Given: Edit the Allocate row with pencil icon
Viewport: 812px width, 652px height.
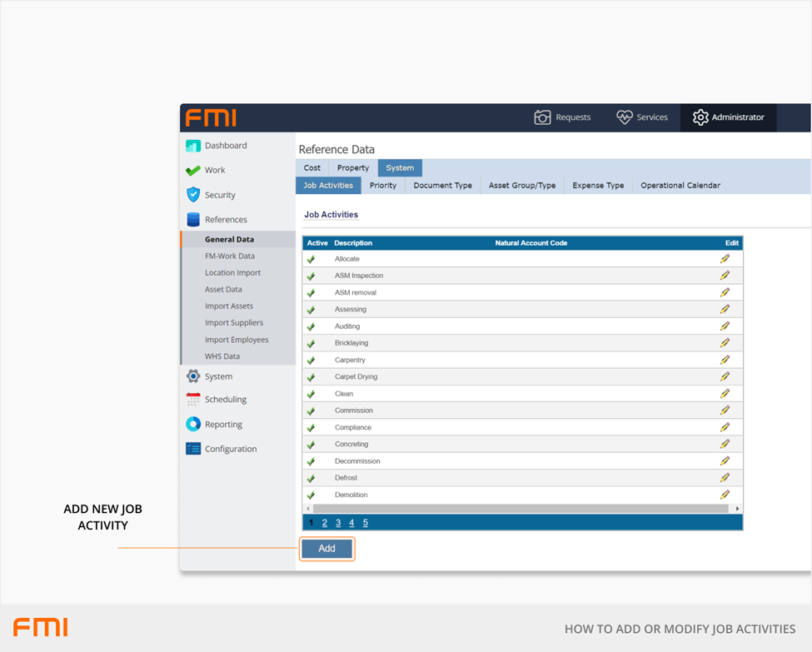Looking at the screenshot, I should pos(725,259).
